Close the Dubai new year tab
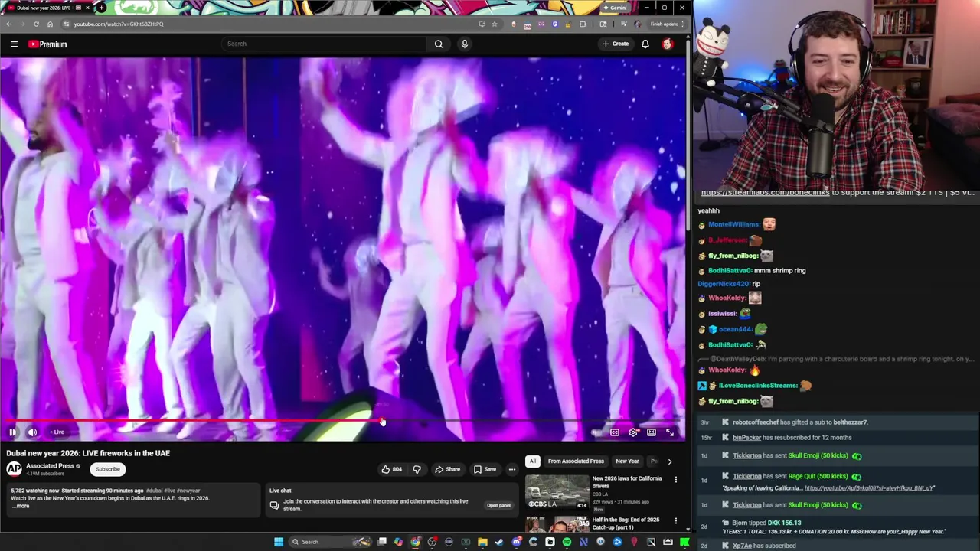 pyautogui.click(x=87, y=8)
